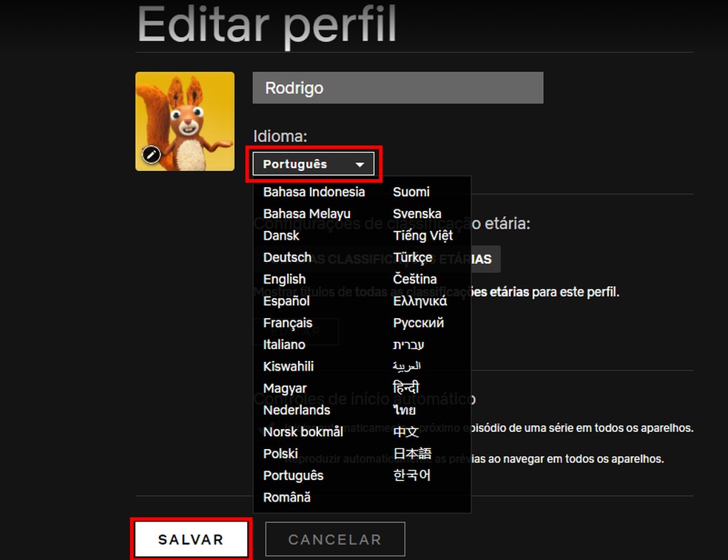
Task: Open the Português language dropdown
Action: click(314, 163)
